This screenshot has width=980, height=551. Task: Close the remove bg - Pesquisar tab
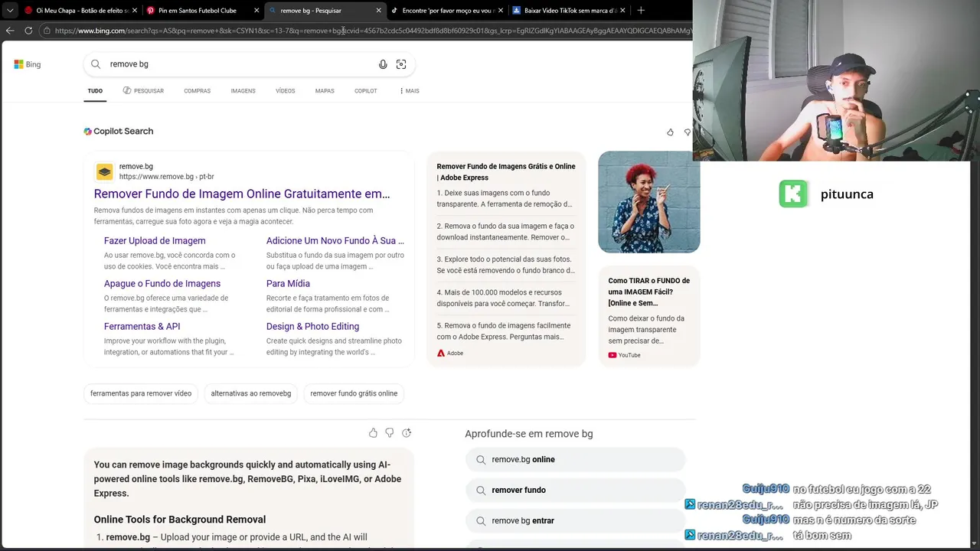point(378,11)
